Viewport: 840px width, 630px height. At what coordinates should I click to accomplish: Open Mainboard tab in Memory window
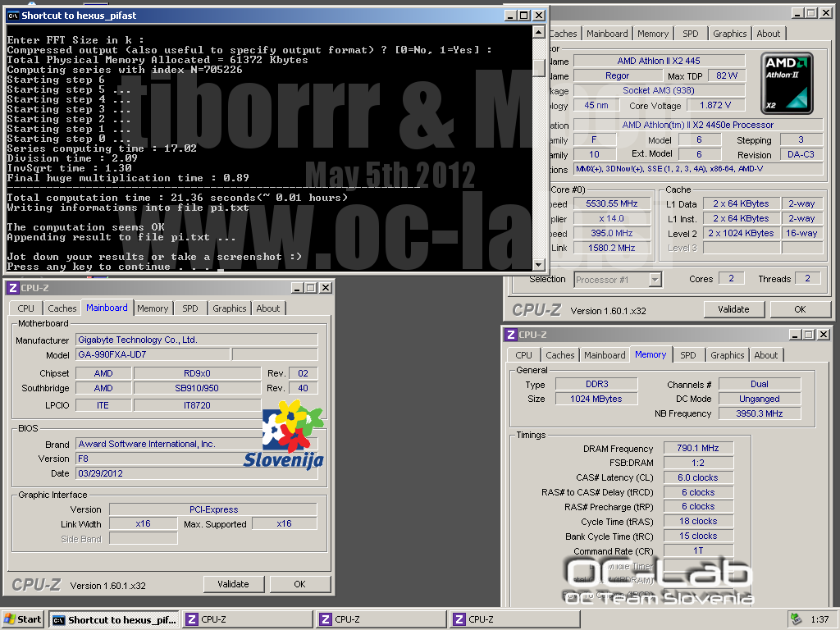(605, 355)
